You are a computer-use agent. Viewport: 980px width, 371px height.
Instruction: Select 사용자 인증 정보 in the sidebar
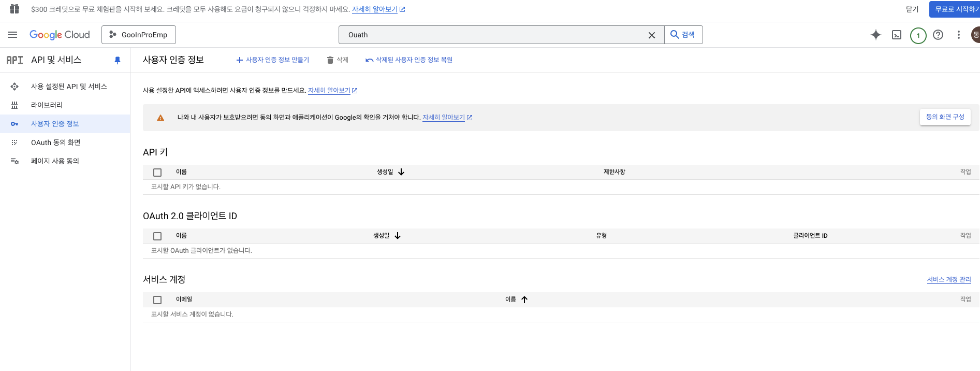(65, 124)
